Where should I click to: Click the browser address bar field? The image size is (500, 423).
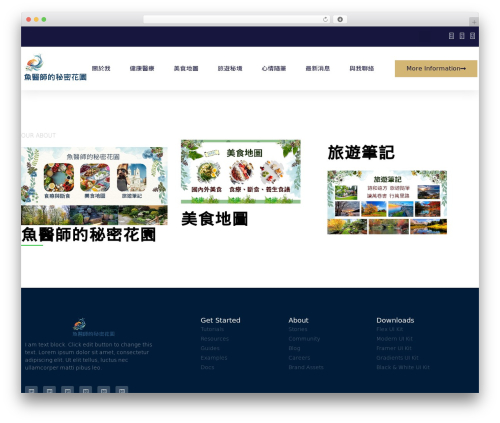237,19
